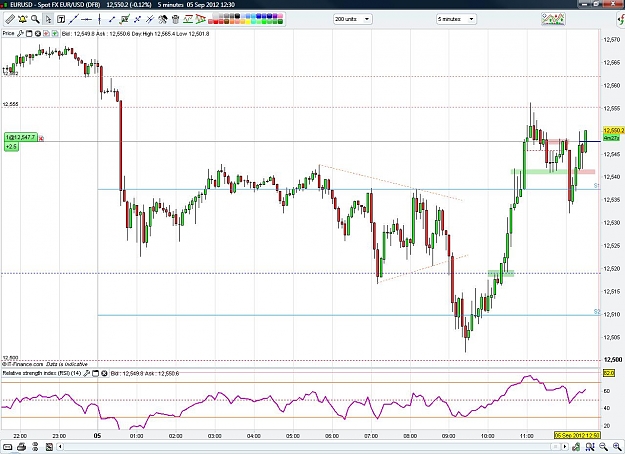Click the refresh arrows icon at right edge
The width and height of the screenshot is (625, 454).
tap(621, 19)
